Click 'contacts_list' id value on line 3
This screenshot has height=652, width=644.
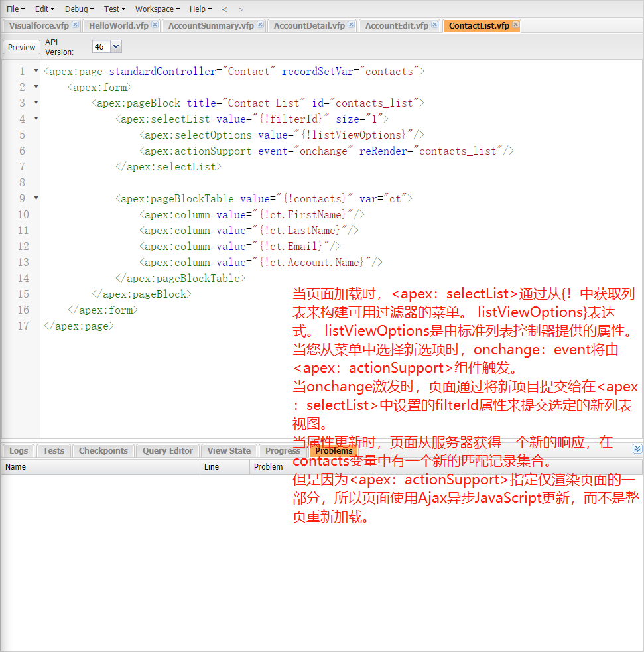click(x=374, y=103)
